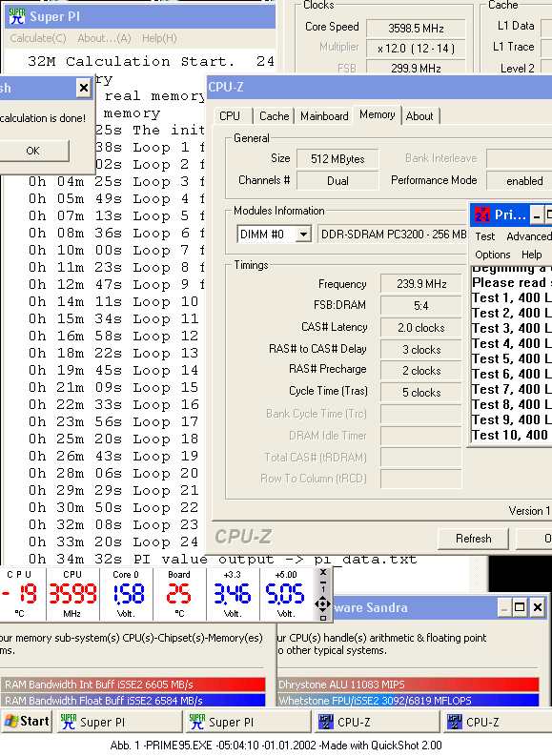Click the PI value output line
The width and height of the screenshot is (552, 756).
point(222,560)
